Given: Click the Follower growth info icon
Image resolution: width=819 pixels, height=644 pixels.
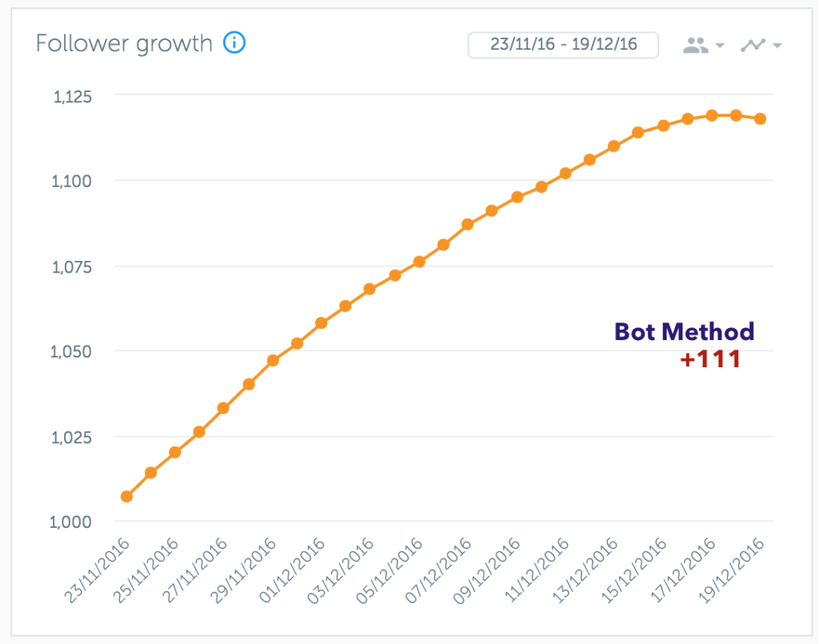Looking at the screenshot, I should click(234, 42).
